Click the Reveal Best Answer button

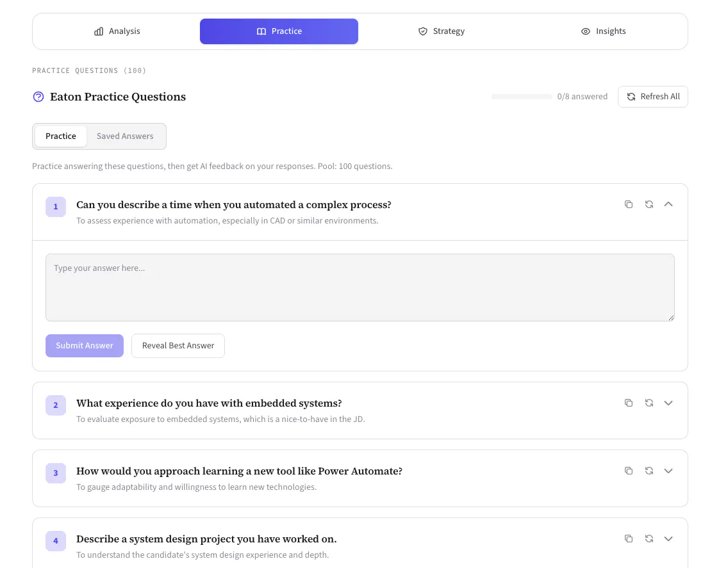(178, 346)
